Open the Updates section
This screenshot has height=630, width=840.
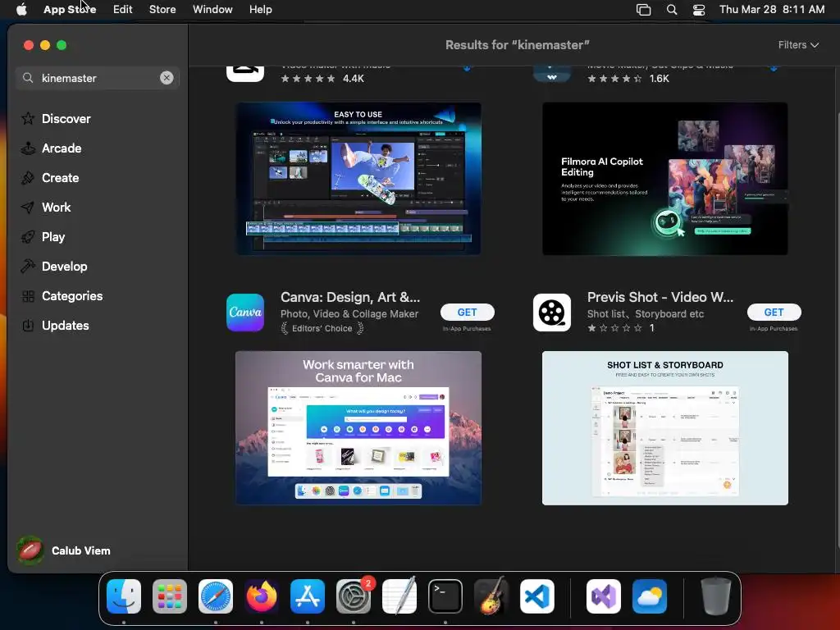click(x=55, y=325)
